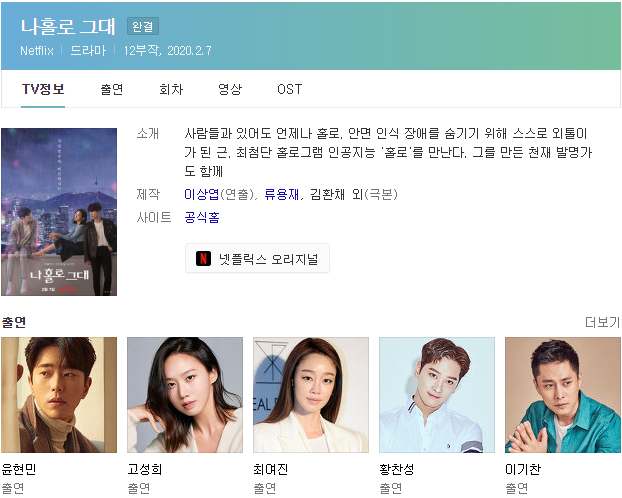622x498 pixels.
Task: Open the 나홀로 그대 drama poster
Action: point(59,212)
